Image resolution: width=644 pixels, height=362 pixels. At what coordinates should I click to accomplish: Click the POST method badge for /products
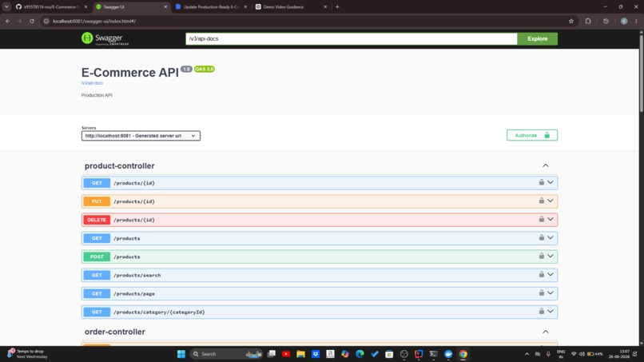tap(97, 257)
